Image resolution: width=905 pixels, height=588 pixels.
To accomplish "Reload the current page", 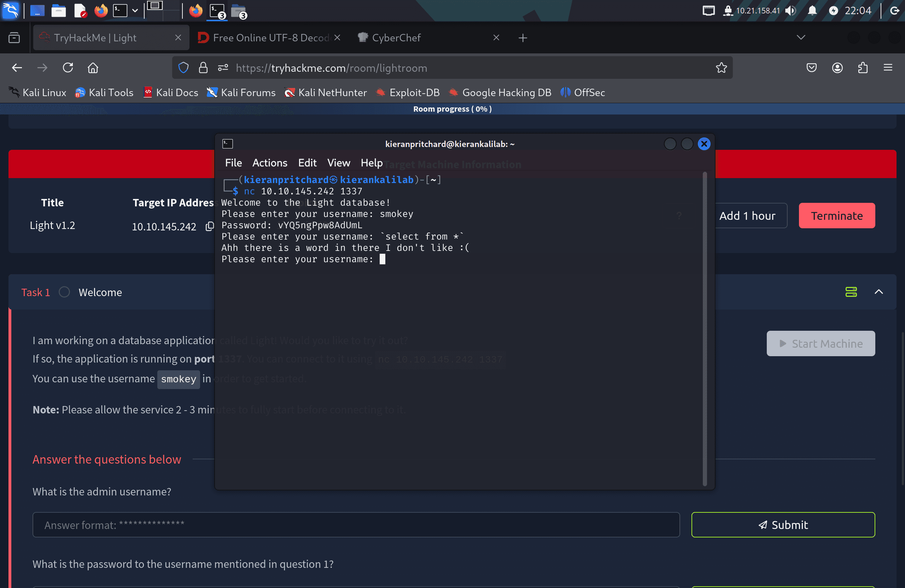I will pos(68,68).
